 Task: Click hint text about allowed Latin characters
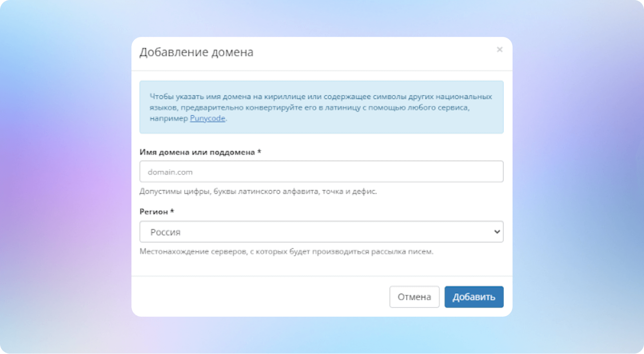[x=258, y=191]
